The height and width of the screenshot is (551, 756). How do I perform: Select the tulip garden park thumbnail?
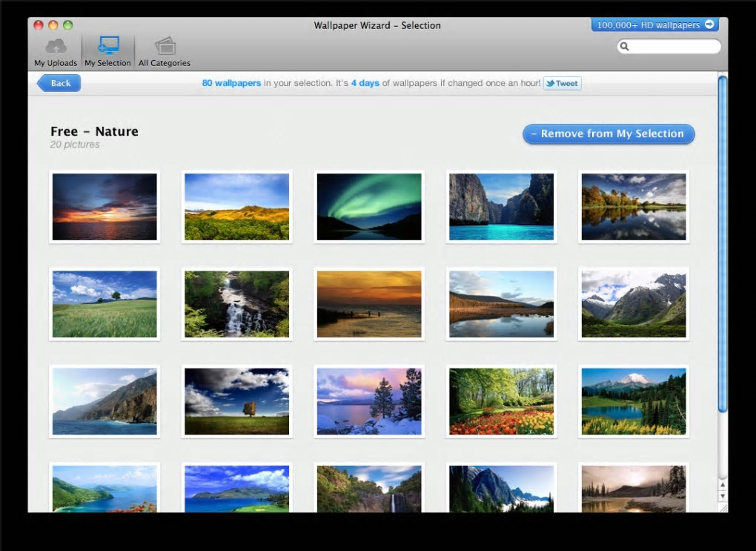[502, 401]
